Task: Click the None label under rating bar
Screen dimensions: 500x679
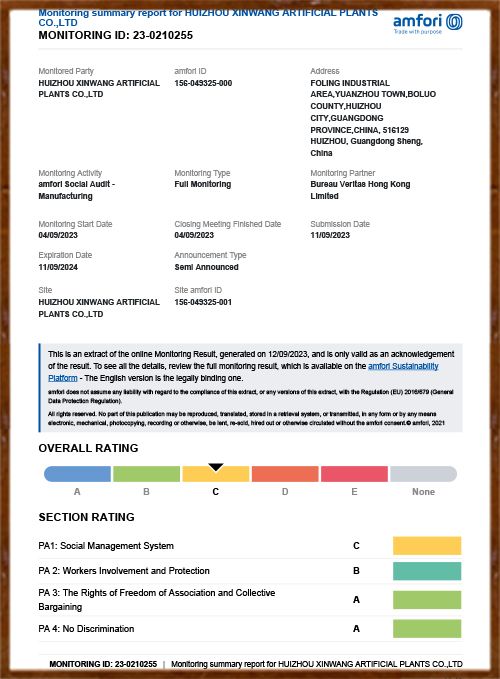Action: (x=423, y=492)
